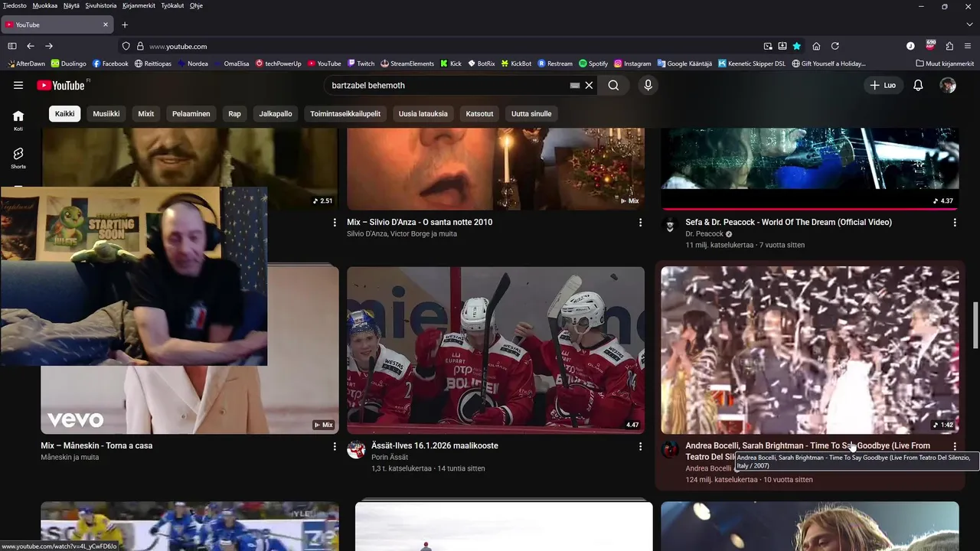Go back with browser back arrow
Screen dimensions: 980x551
[x=31, y=46]
